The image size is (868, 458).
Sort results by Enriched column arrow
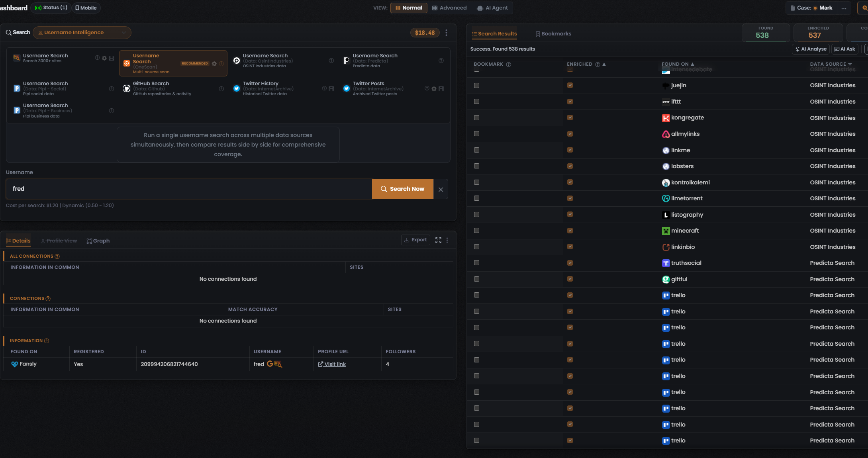pyautogui.click(x=604, y=64)
